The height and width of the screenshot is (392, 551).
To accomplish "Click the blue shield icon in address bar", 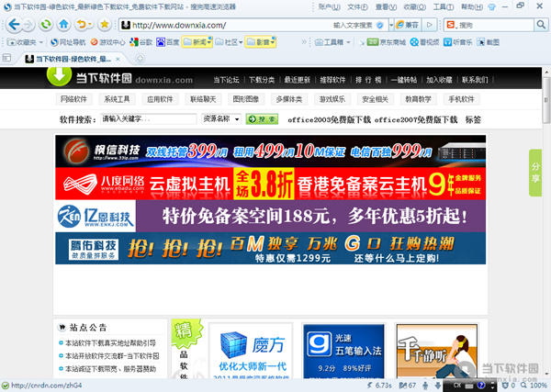I will pyautogui.click(x=379, y=25).
